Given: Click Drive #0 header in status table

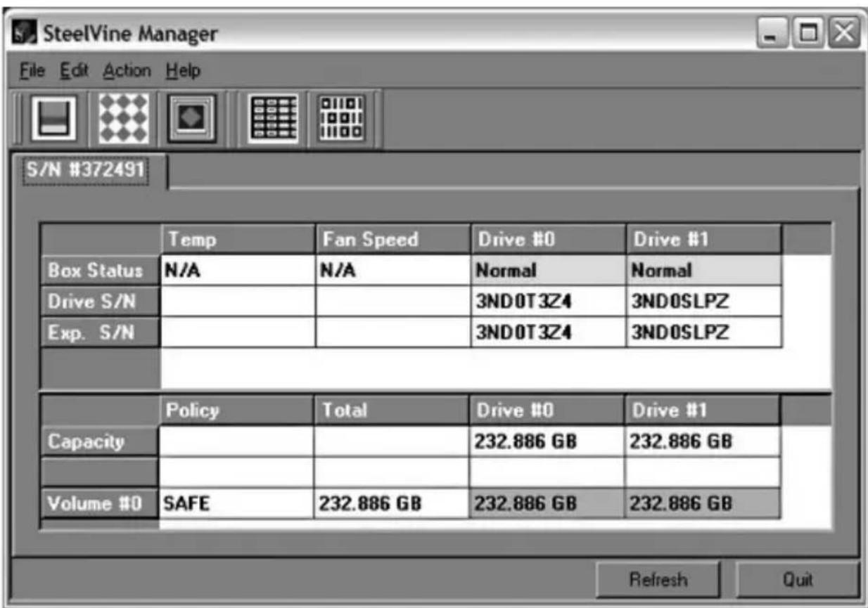Looking at the screenshot, I should (x=548, y=240).
